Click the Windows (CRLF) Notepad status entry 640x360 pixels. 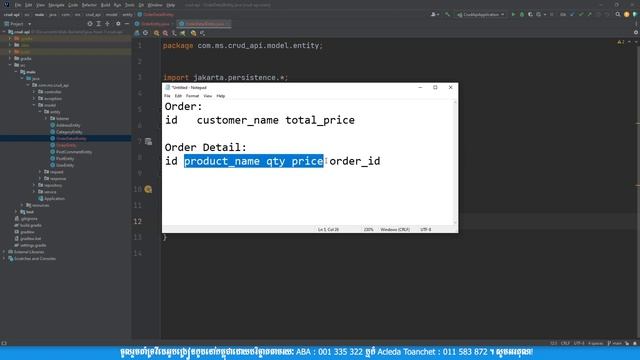[x=395, y=229]
